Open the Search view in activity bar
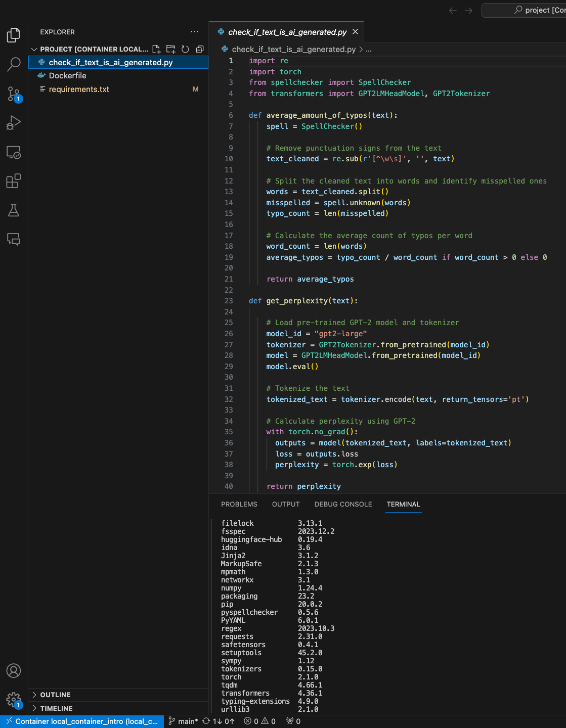The height and width of the screenshot is (728, 566). 14,64
